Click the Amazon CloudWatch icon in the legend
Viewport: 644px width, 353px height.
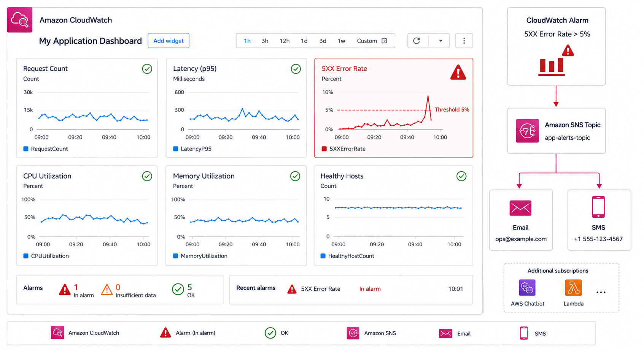[57, 332]
